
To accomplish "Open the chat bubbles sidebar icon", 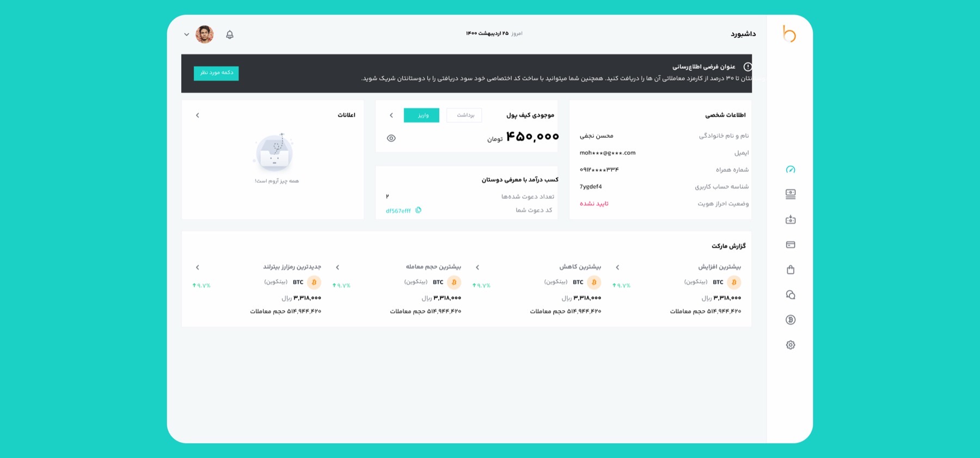I will point(791,295).
